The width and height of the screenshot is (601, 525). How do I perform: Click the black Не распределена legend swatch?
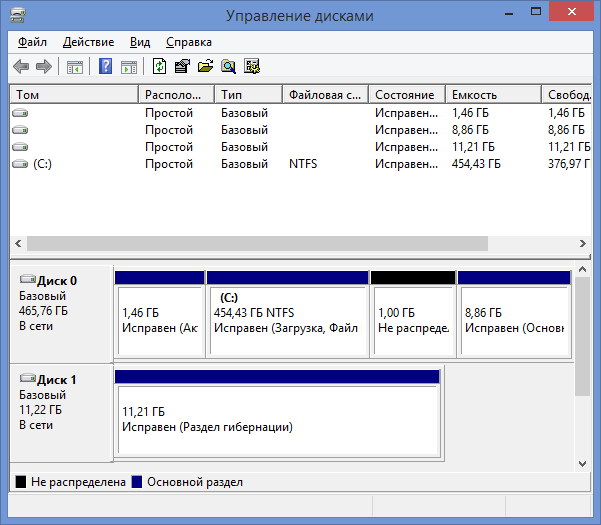pyautogui.click(x=21, y=482)
